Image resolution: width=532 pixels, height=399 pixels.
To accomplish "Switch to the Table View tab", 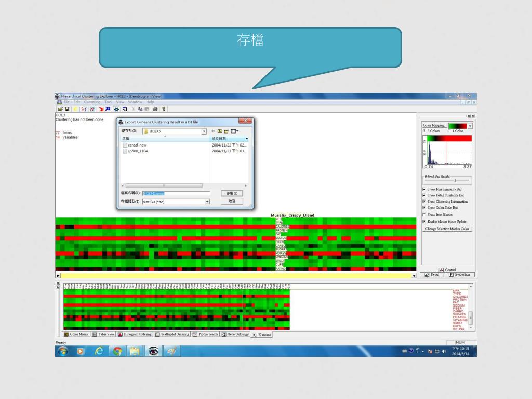I will (103, 334).
